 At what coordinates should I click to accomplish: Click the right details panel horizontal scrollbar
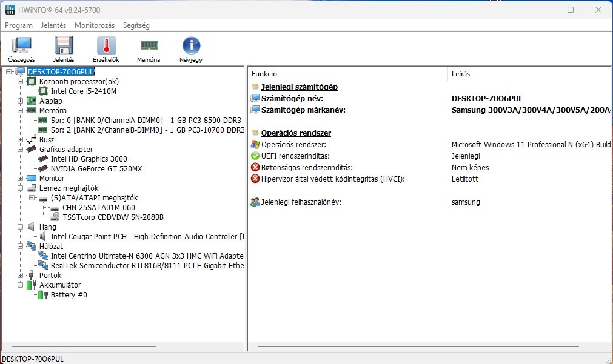tap(418, 346)
